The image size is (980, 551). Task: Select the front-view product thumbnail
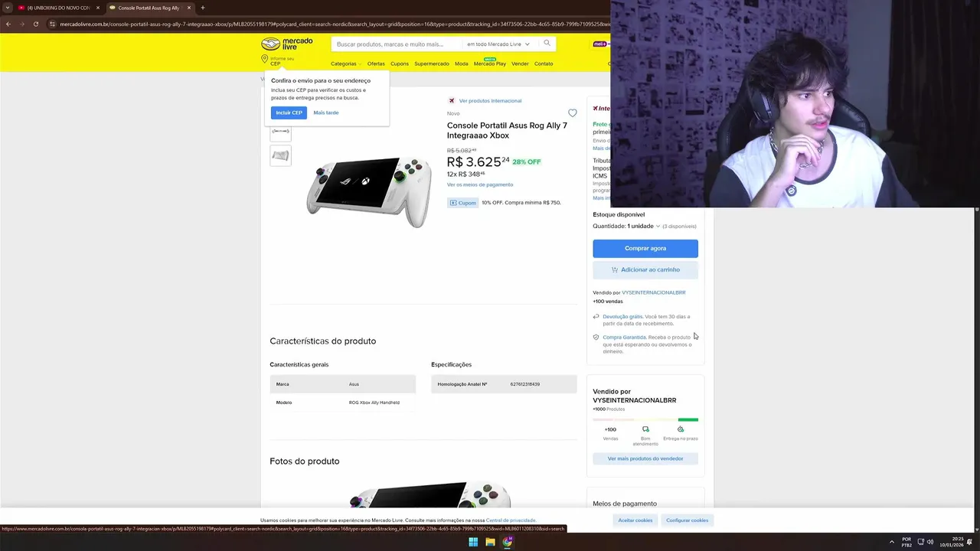(280, 132)
